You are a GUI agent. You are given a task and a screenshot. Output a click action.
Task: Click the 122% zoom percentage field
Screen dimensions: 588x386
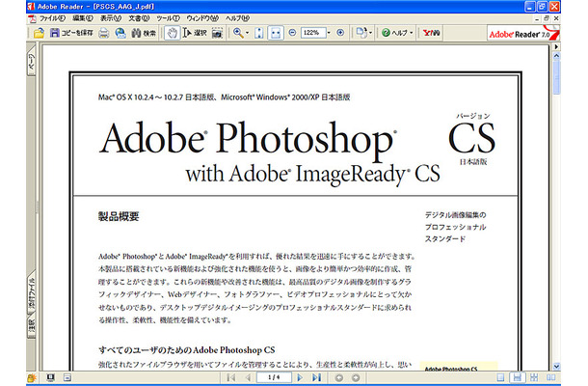click(x=312, y=33)
